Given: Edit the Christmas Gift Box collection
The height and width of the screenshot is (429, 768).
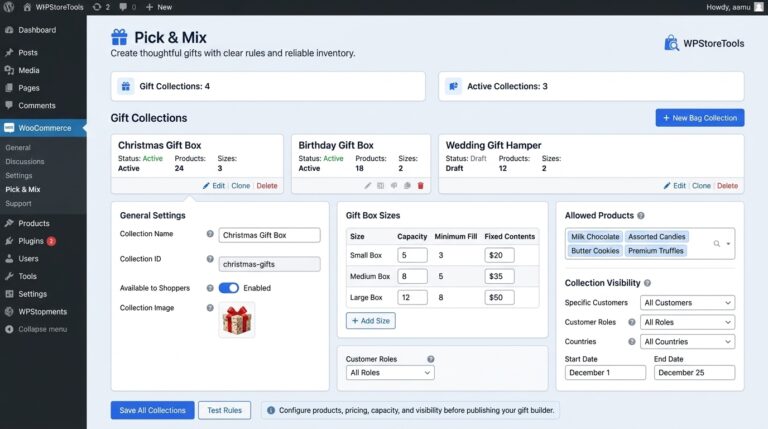Looking at the screenshot, I should [214, 186].
